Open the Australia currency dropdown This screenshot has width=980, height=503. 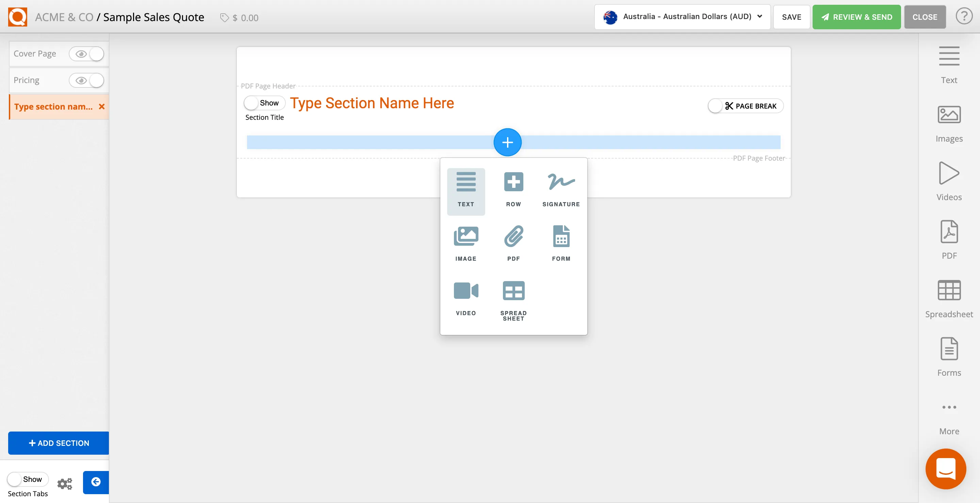pos(681,17)
